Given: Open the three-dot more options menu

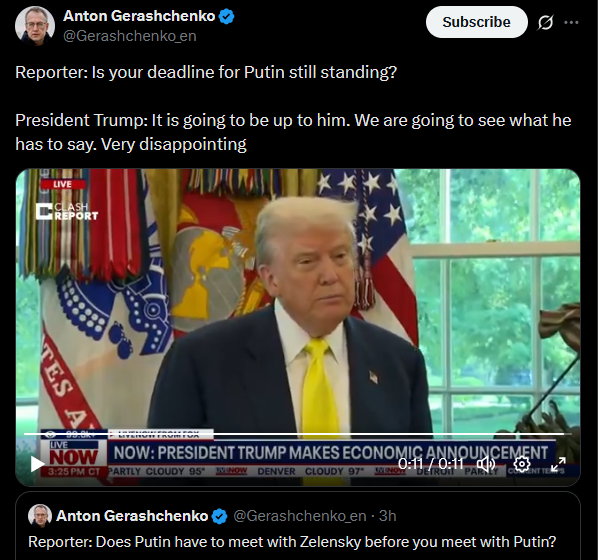Looking at the screenshot, I should coord(571,23).
